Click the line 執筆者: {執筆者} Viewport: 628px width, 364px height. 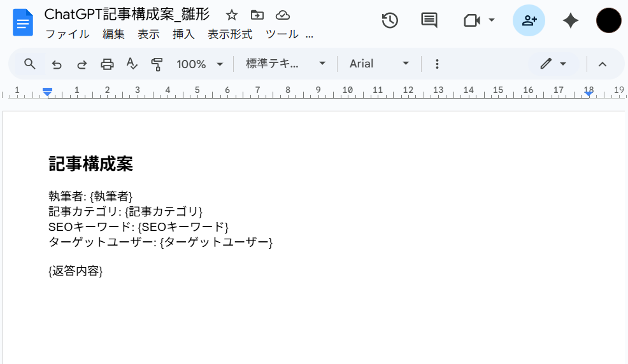click(90, 196)
